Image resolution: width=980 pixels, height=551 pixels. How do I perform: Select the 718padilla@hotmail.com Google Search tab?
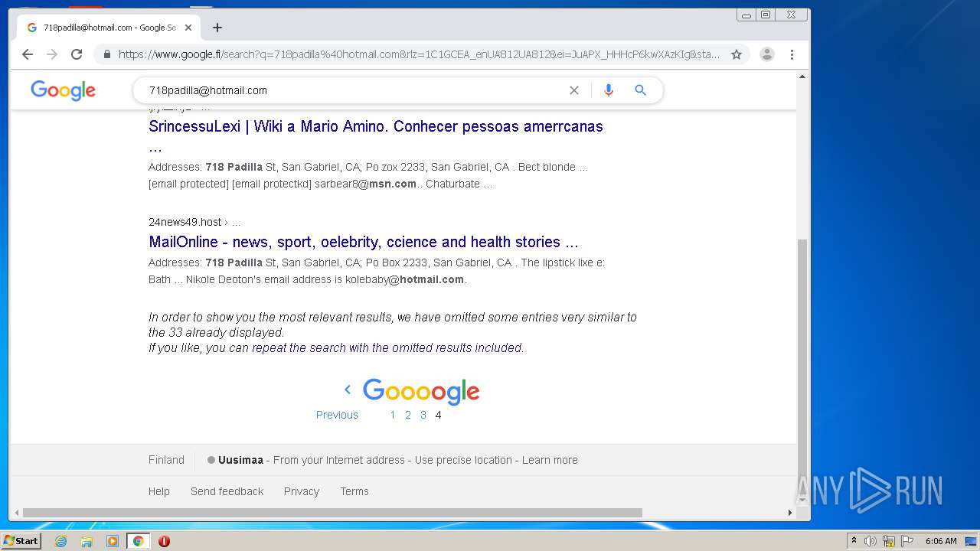[x=109, y=28]
